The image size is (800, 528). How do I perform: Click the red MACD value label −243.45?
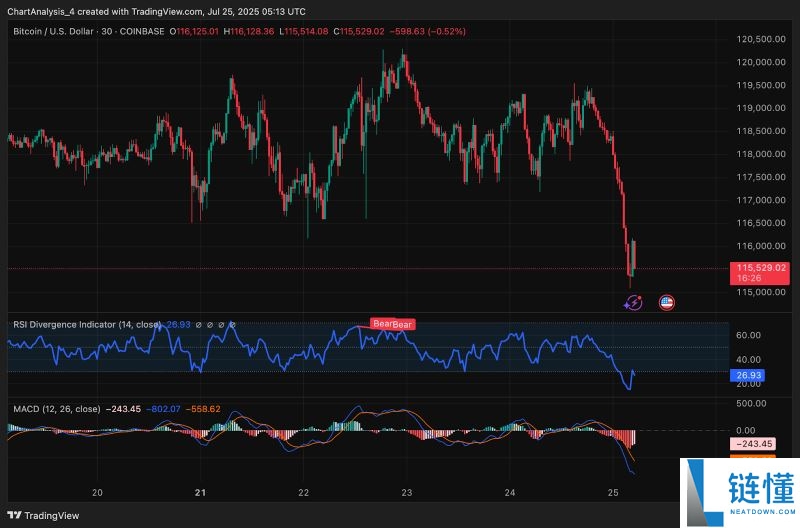755,443
